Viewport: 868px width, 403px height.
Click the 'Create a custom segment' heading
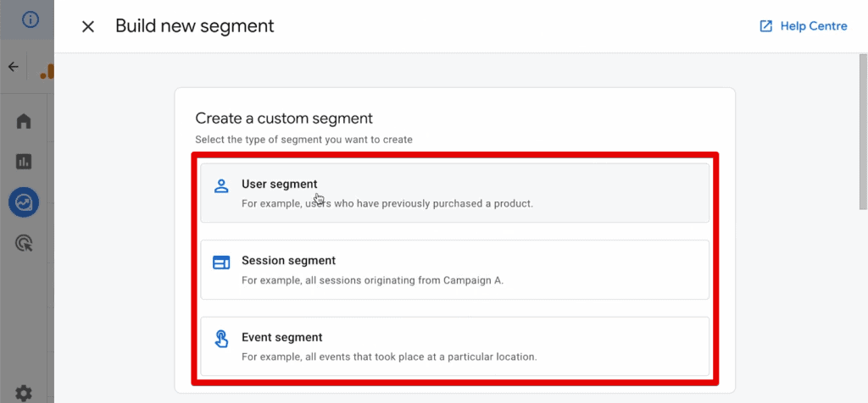click(x=284, y=119)
